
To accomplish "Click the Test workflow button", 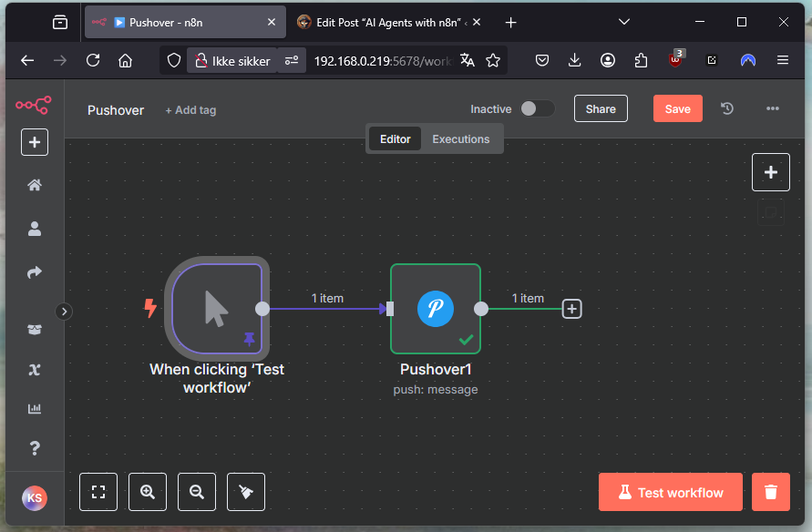I will click(671, 492).
